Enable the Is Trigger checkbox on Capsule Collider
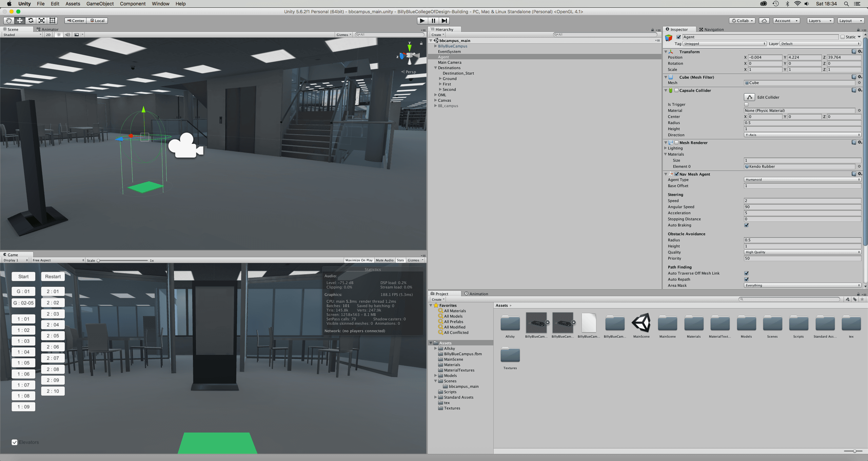 tap(747, 104)
